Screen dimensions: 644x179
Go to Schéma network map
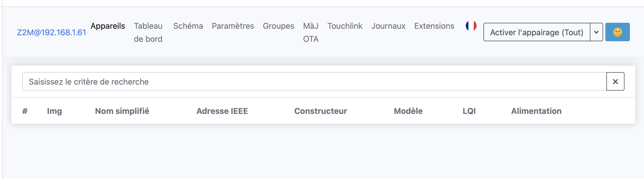[x=188, y=26]
